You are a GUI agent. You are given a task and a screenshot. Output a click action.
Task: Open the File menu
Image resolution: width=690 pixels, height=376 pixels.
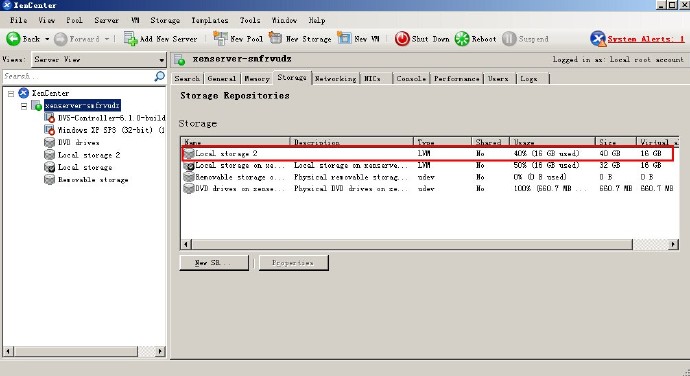[18, 20]
